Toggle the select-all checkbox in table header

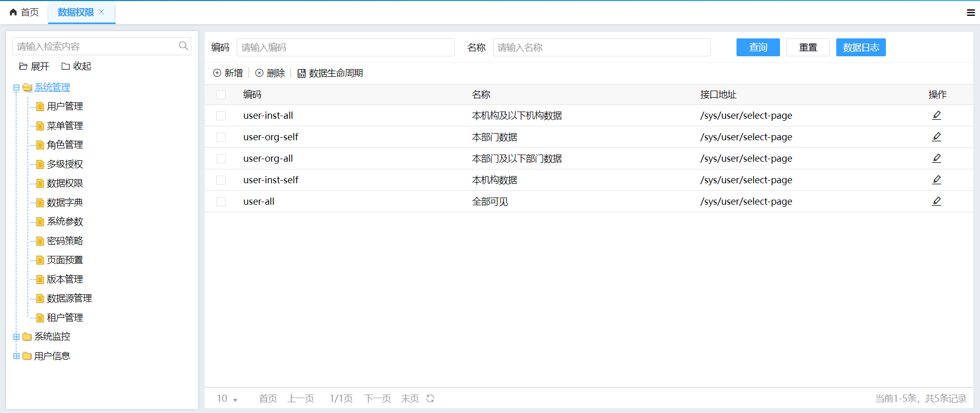(221, 95)
